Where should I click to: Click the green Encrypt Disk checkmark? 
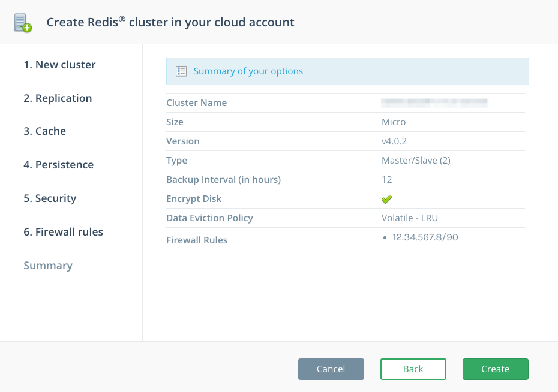click(386, 199)
